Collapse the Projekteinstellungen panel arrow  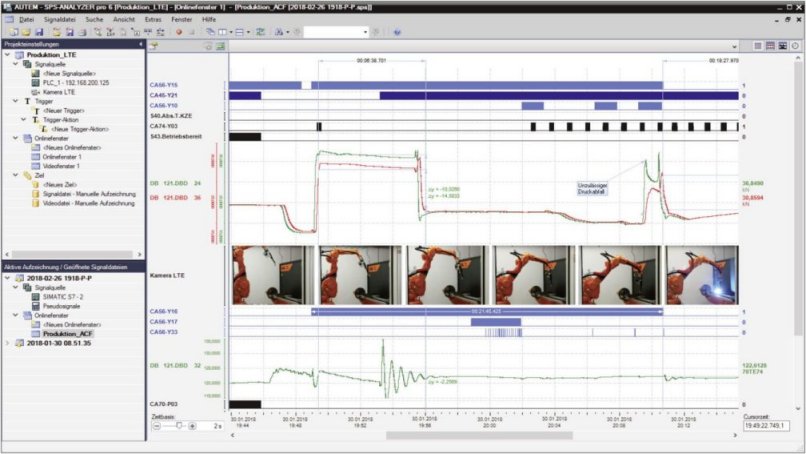tap(140, 45)
